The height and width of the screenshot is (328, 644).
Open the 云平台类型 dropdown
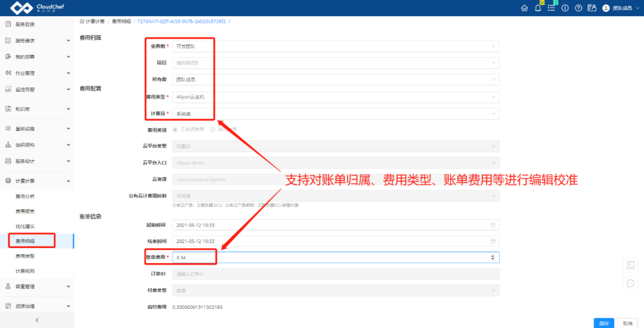click(336, 146)
